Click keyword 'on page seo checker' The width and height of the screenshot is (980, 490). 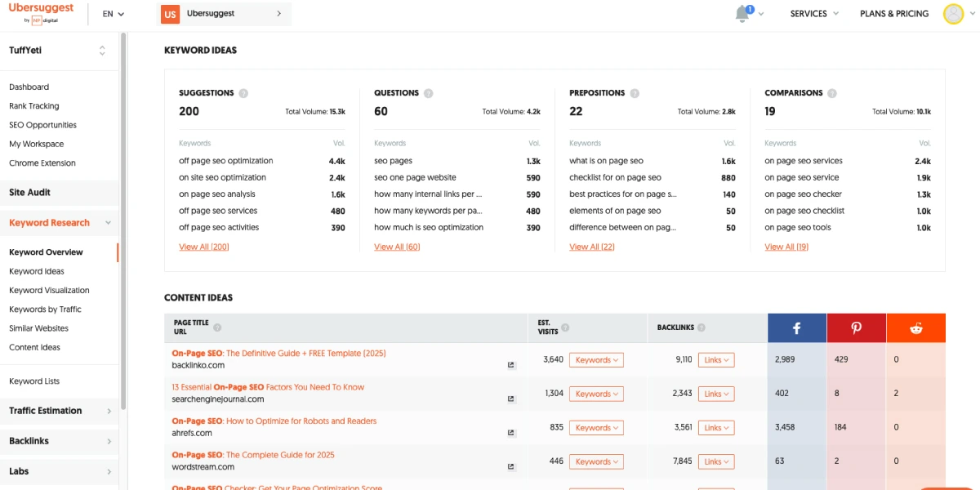pos(803,194)
